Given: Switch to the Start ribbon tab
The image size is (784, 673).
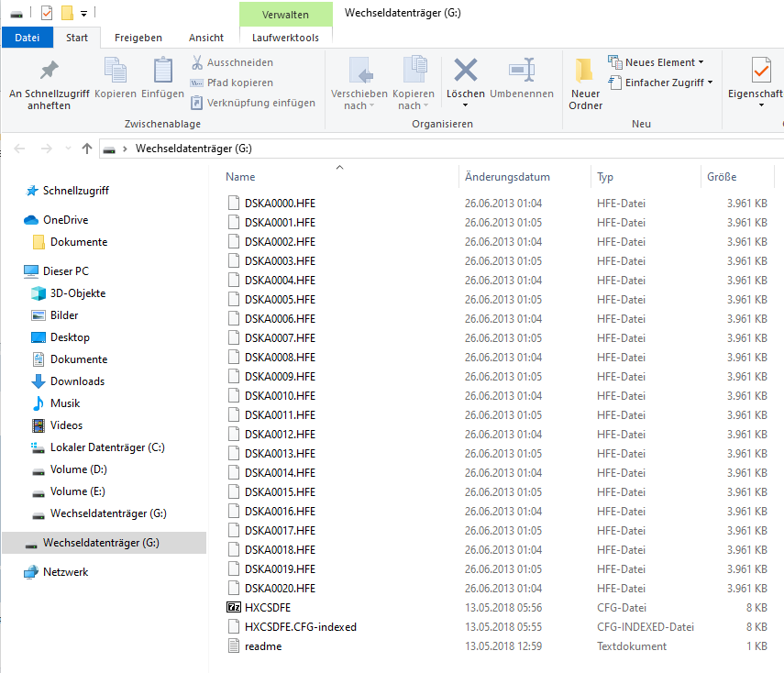Looking at the screenshot, I should tap(76, 38).
